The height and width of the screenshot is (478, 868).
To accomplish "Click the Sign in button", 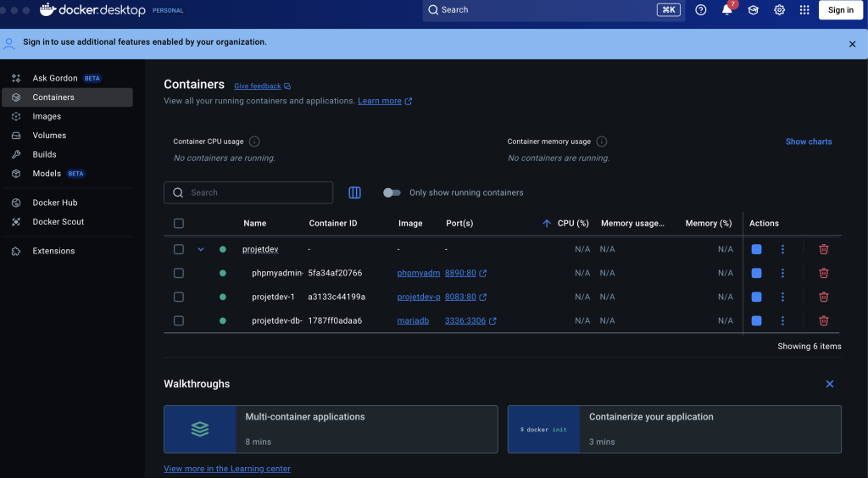I will pos(840,10).
